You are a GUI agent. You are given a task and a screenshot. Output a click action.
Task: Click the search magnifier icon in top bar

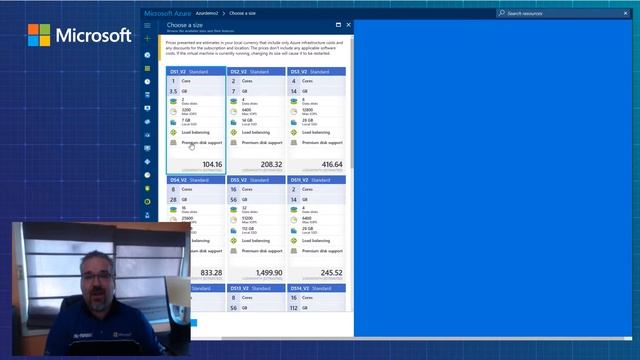502,13
